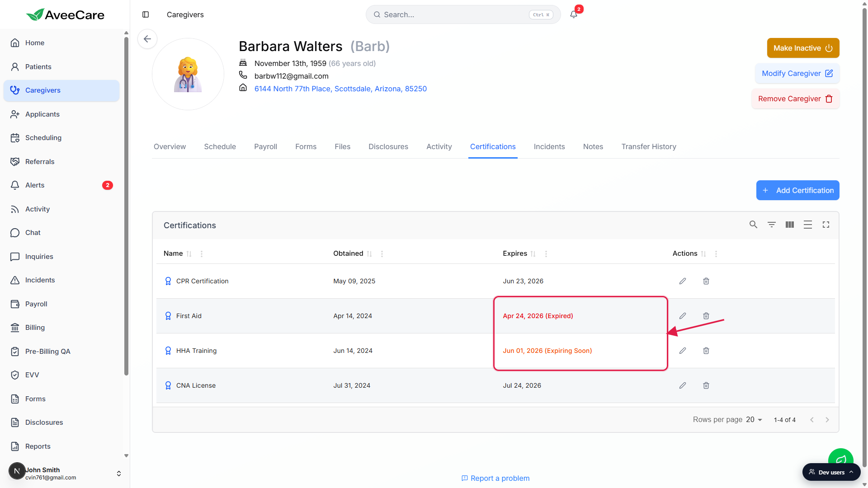868x488 pixels.
Task: Sort by Obtained column
Action: pyautogui.click(x=369, y=254)
